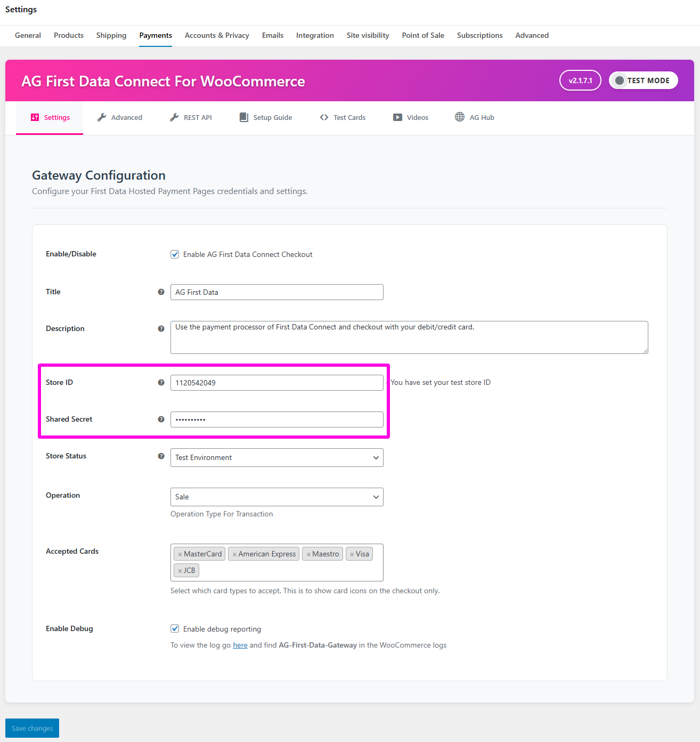Switch off the TEST MODE toggle
Image resolution: width=700 pixels, height=742 pixels.
click(643, 80)
